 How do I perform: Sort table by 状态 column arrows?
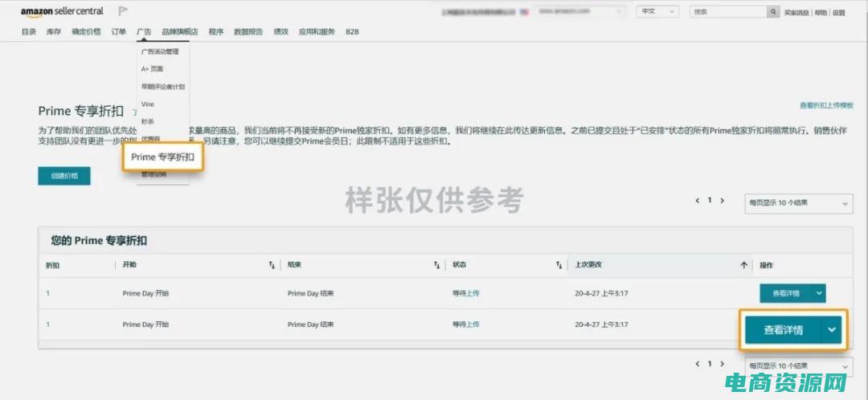click(x=559, y=266)
